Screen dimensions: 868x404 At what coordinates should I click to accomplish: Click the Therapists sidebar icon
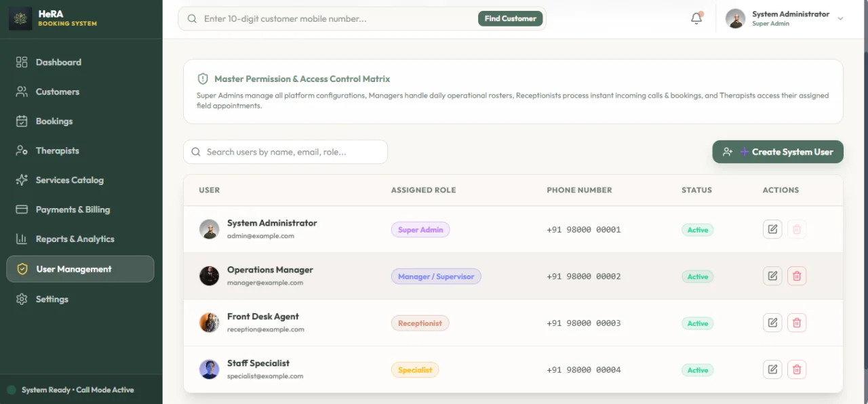click(22, 150)
